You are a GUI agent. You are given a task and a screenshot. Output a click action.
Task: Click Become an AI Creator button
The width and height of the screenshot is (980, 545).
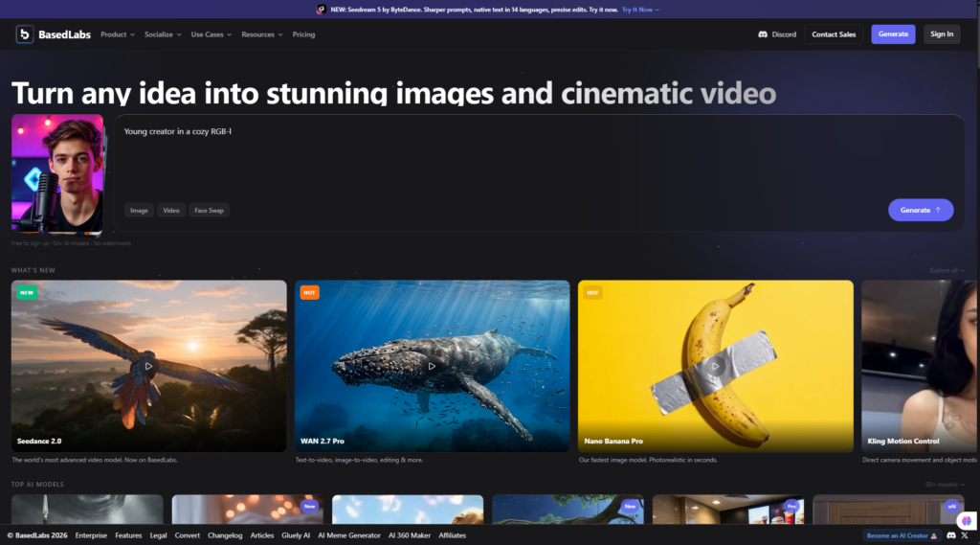pyautogui.click(x=902, y=535)
